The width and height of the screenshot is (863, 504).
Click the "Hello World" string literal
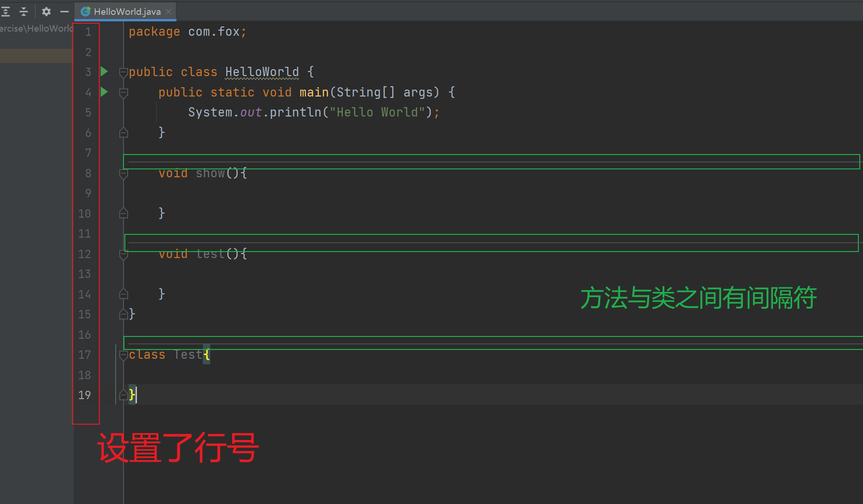click(x=377, y=112)
